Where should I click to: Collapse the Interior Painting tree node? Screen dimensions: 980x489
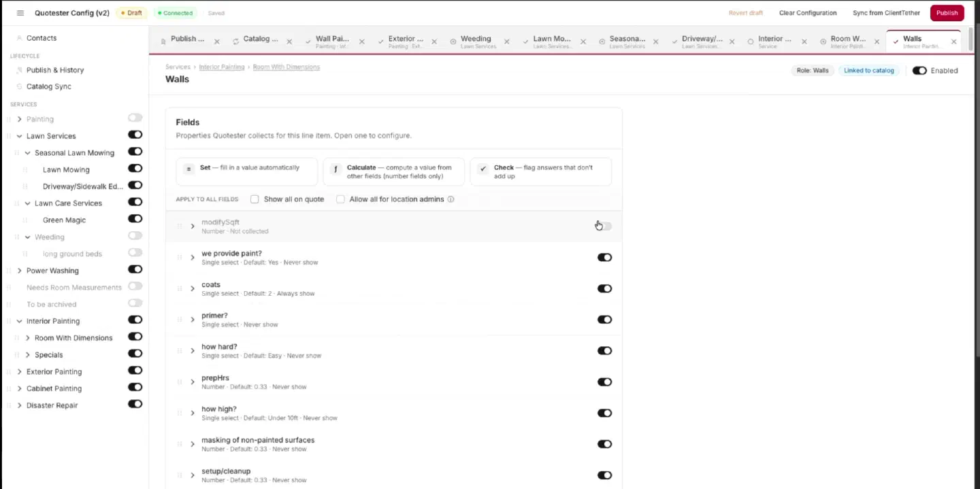click(x=19, y=321)
